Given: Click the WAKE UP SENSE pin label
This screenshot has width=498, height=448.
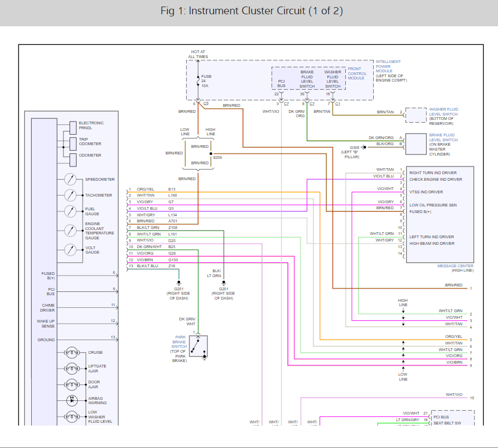Looking at the screenshot, I should (x=46, y=324).
